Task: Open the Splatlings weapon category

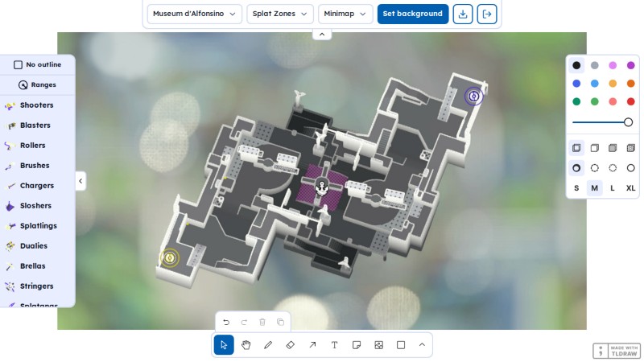Action: coord(37,226)
